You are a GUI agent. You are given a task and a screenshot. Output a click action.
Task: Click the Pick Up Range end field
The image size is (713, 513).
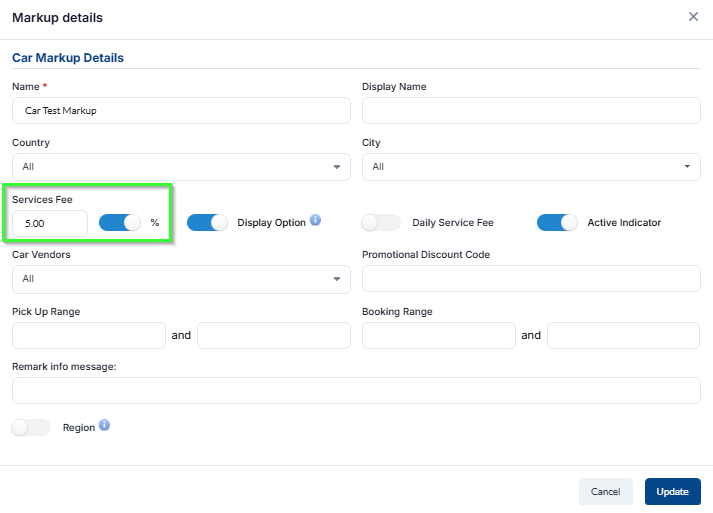(274, 336)
